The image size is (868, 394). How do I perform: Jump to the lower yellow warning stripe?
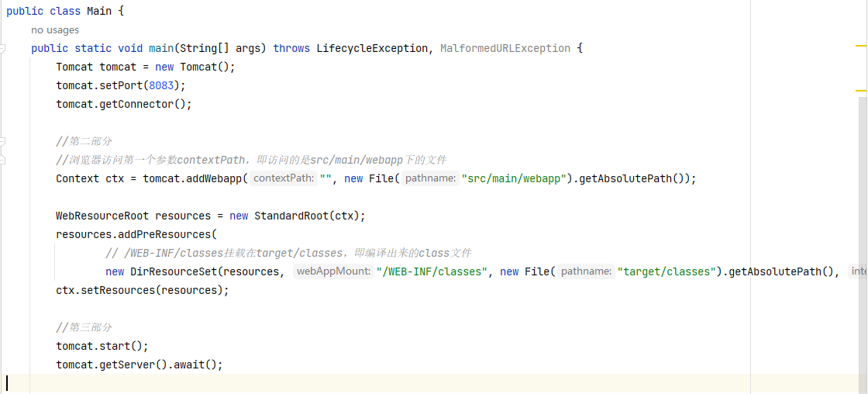click(860, 91)
